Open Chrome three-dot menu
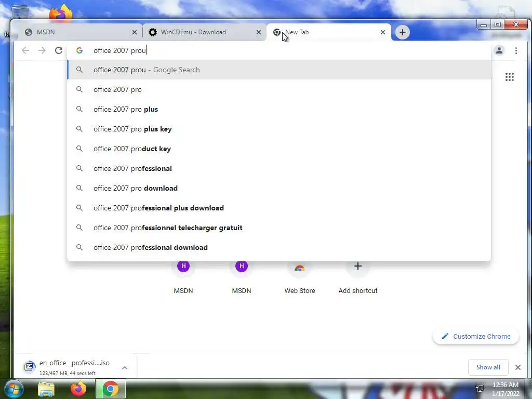The height and width of the screenshot is (399, 532). (x=516, y=50)
